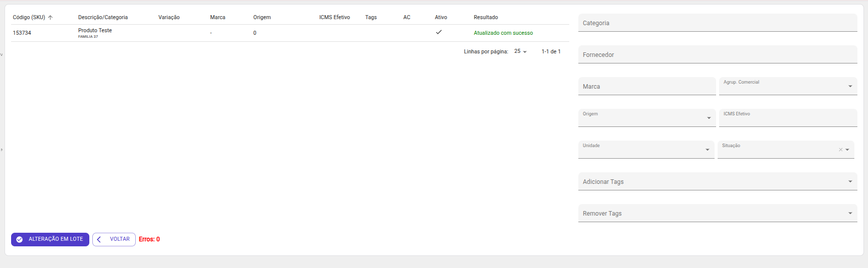The height and width of the screenshot is (268, 868).
Task: Focus the Marca filter field
Action: [647, 87]
